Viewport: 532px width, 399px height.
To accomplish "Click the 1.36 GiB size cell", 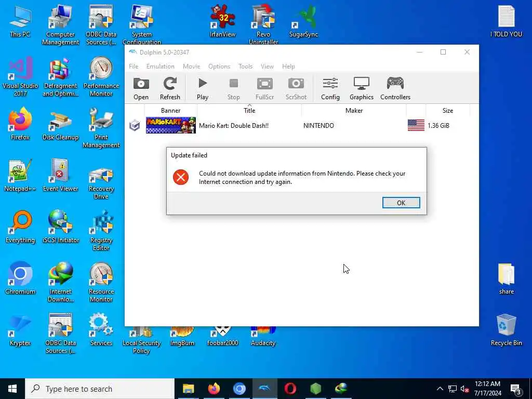I will point(438,126).
